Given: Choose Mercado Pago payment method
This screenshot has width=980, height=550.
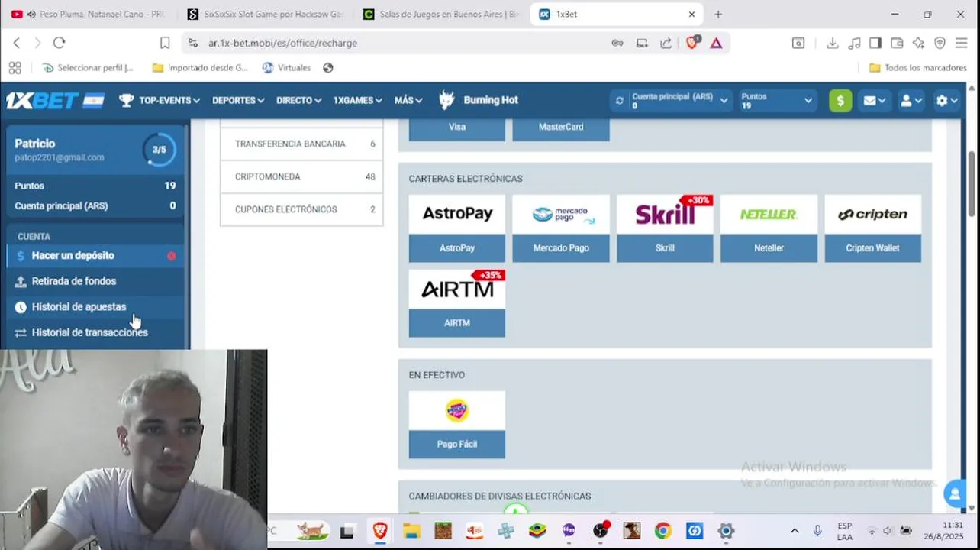Looking at the screenshot, I should pyautogui.click(x=561, y=228).
